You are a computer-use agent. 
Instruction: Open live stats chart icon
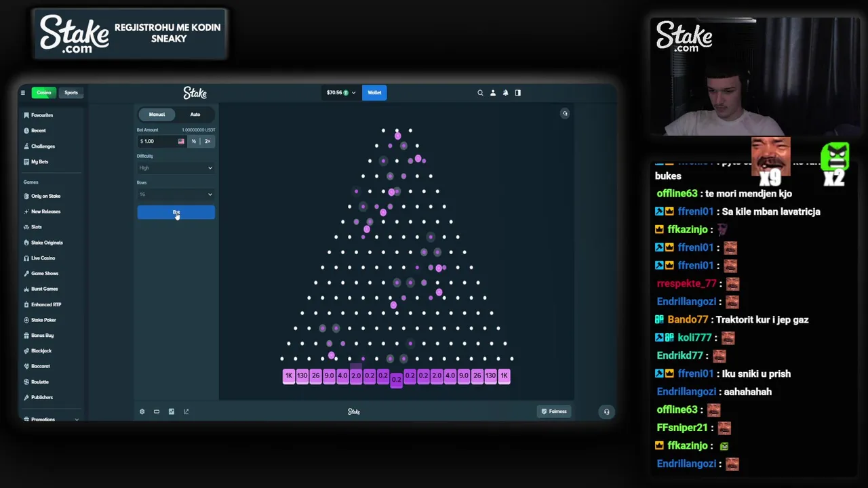point(172,411)
